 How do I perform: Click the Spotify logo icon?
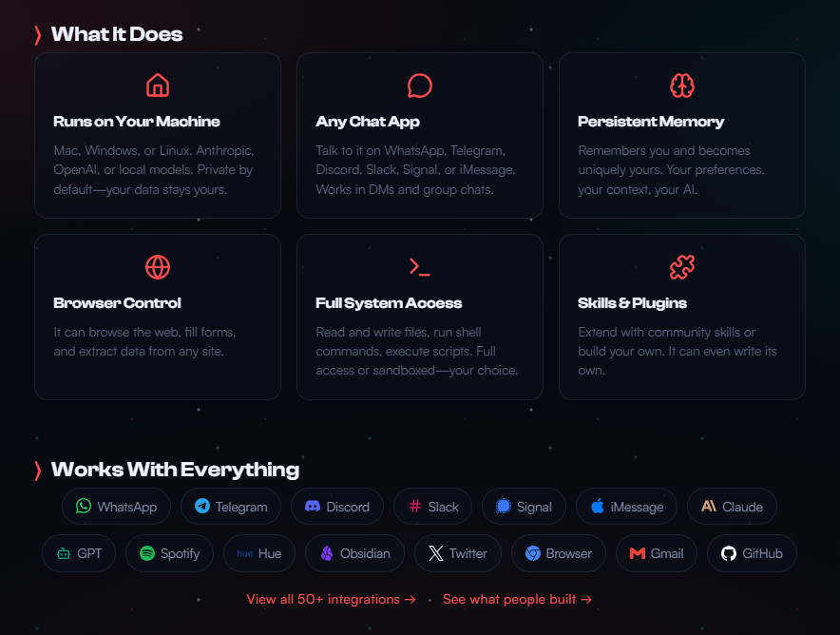pyautogui.click(x=147, y=553)
